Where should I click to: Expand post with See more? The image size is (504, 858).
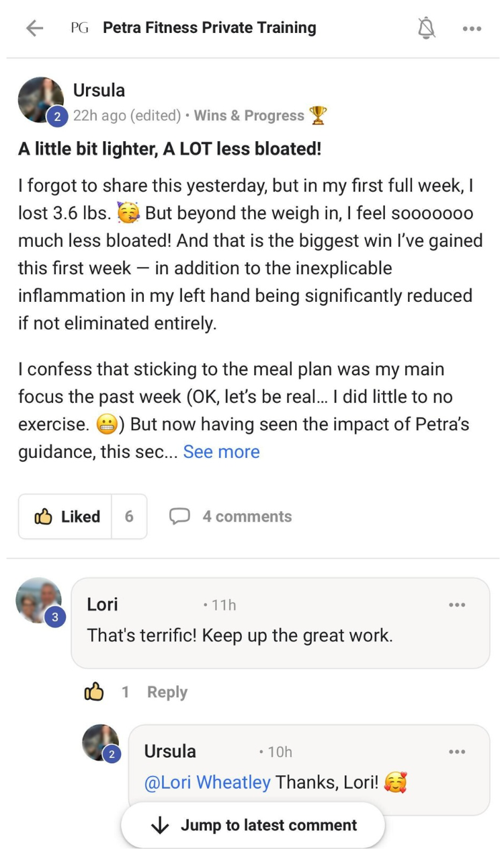point(221,452)
